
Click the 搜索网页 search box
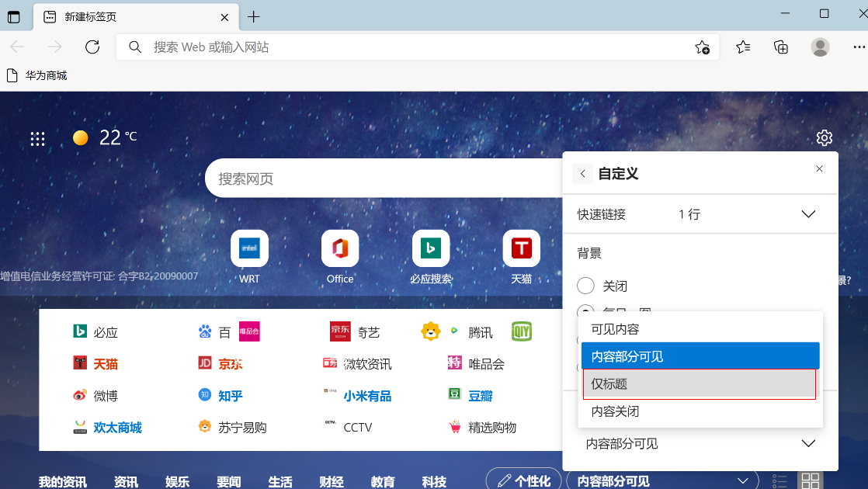[380, 179]
